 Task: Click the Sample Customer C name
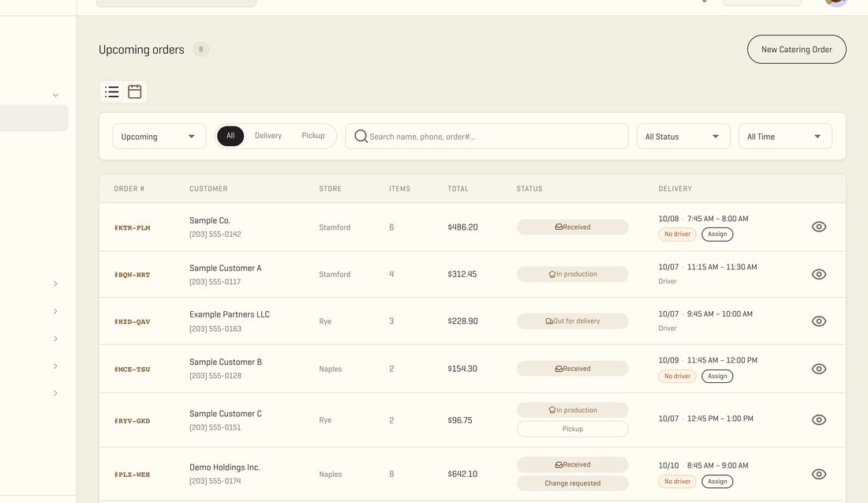coord(226,414)
